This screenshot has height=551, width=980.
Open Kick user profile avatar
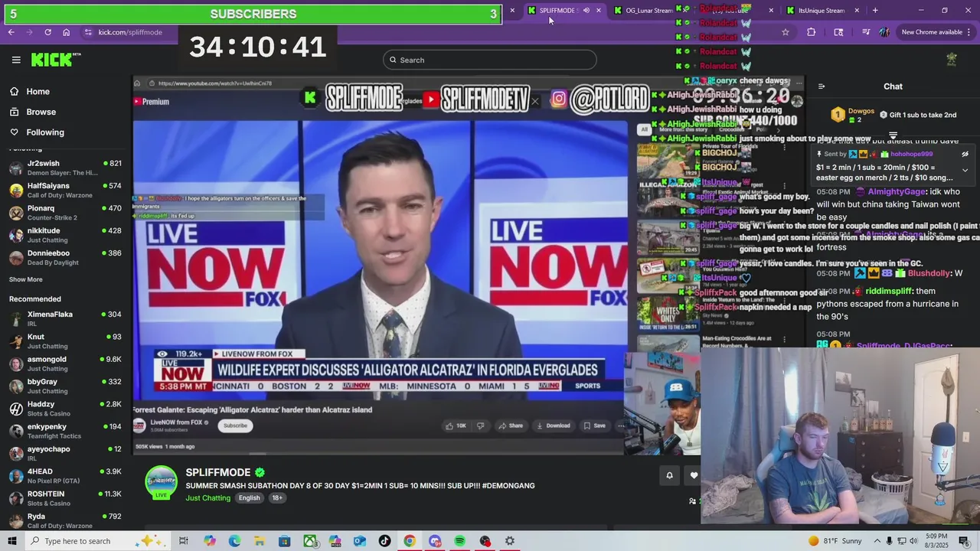(952, 60)
